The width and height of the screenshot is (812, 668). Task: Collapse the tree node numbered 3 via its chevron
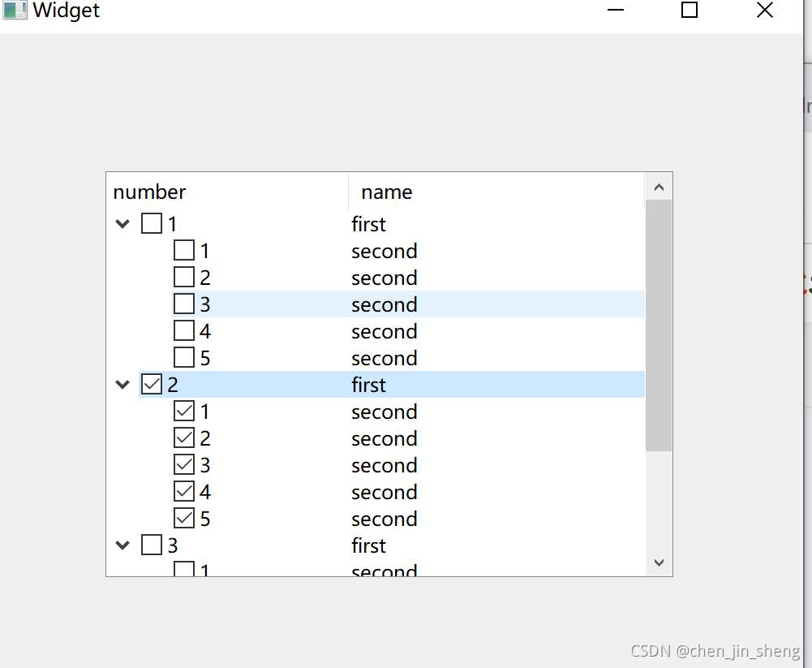(122, 545)
